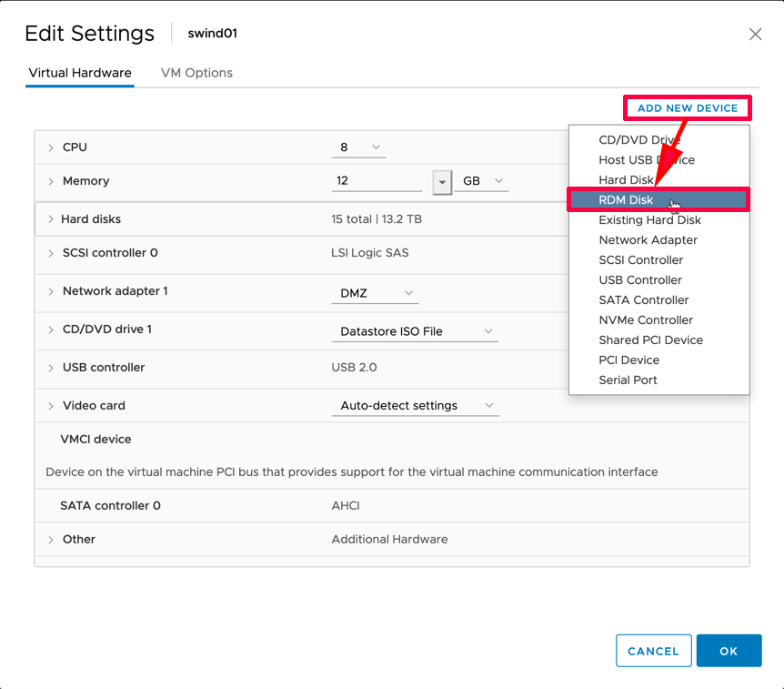Expand SCSI controller 0 row
Image resolution: width=784 pixels, height=689 pixels.
pyautogui.click(x=51, y=253)
